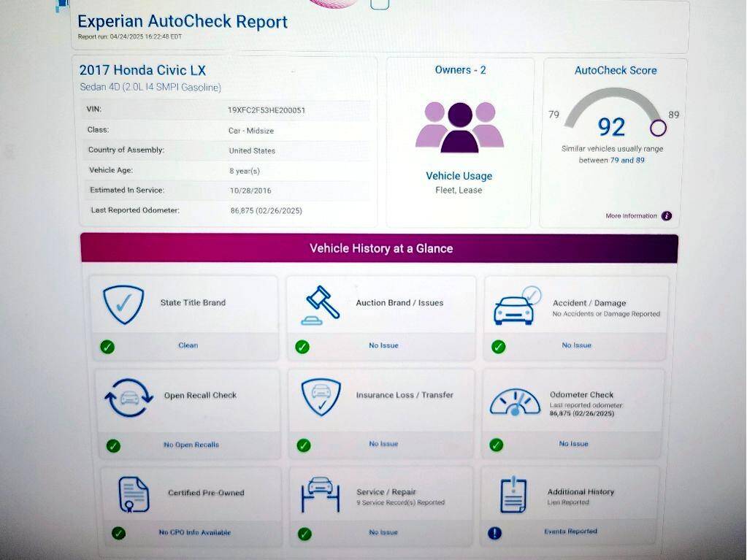This screenshot has width=747, height=560.
Task: Click the Open Recall Check circular arrows icon
Action: click(x=129, y=398)
